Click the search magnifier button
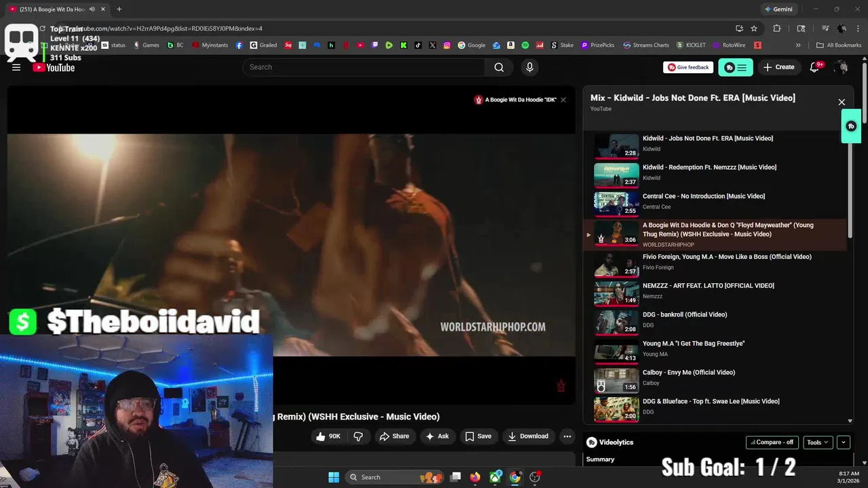868x488 pixels. pos(499,67)
